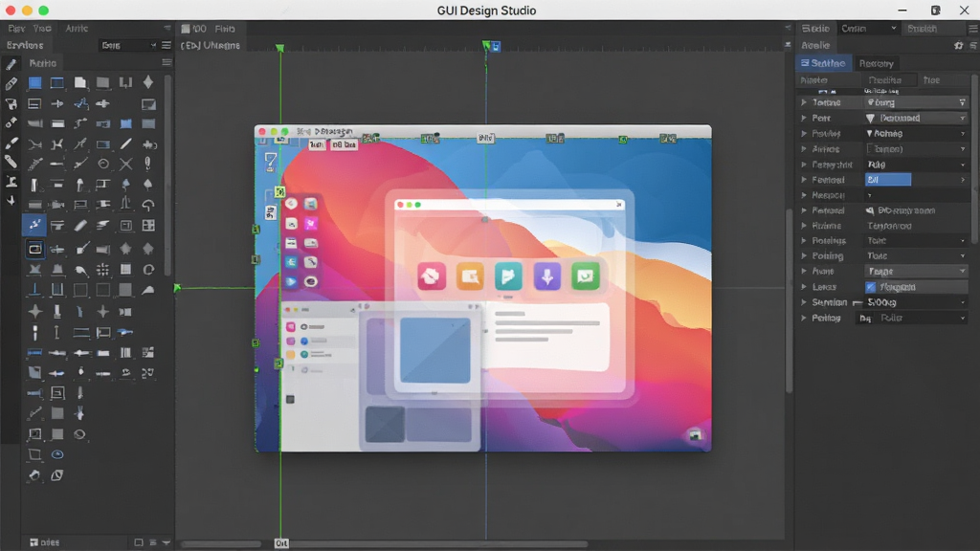Click the teal flag app icon in the mockup
Screen dimensions: 980x551
[x=508, y=276]
